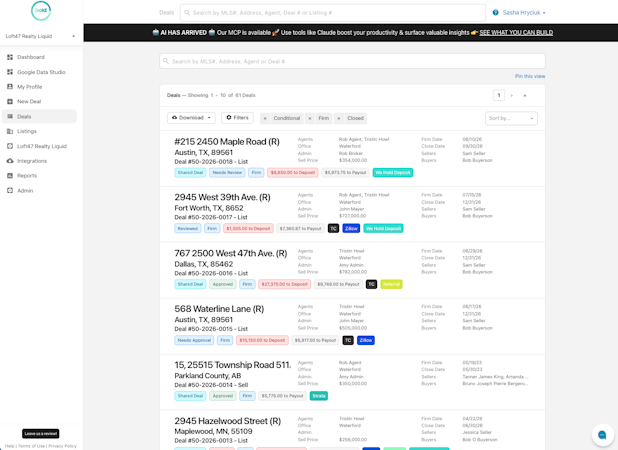Click SEE WHAT YOU CAN BUILD link
This screenshot has height=450, width=618.
click(x=516, y=33)
